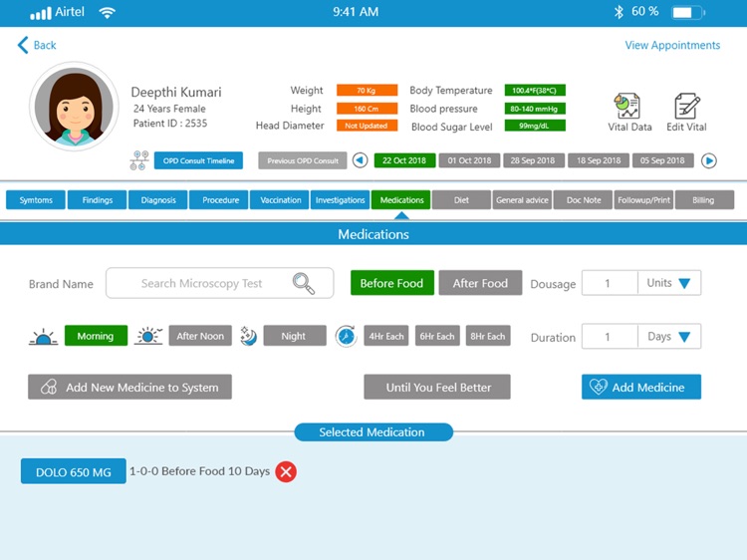Click the 100.4°F body temperature badge
The image size is (747, 560).
pos(535,90)
